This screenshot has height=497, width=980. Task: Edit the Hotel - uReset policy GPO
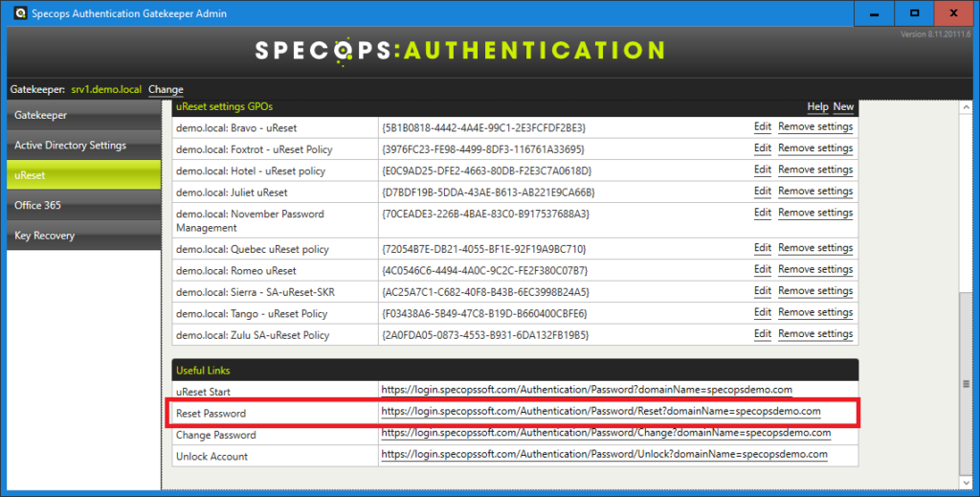(x=763, y=169)
